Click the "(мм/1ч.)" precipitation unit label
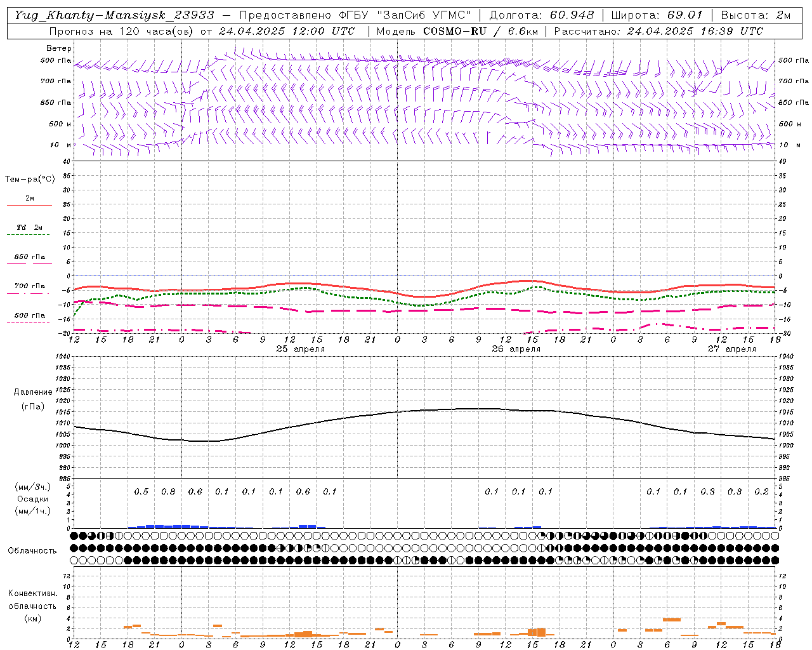This screenshot has width=812, height=650. click(34, 511)
